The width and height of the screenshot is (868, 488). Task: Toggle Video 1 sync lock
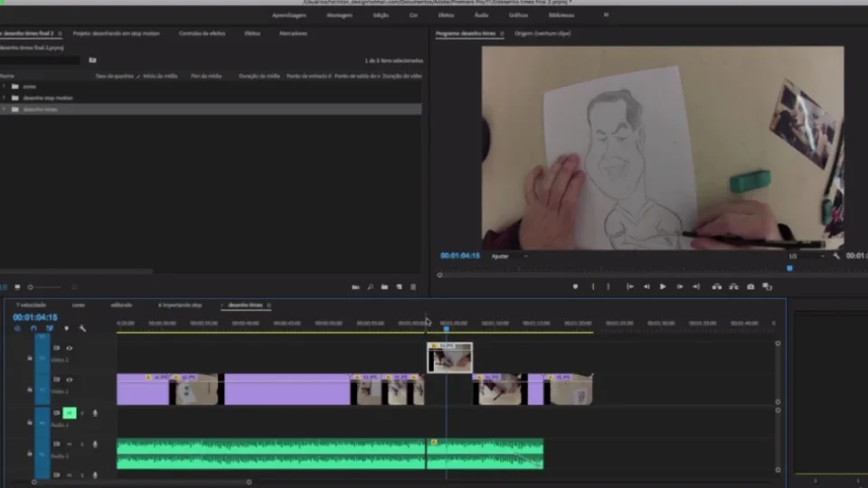tap(56, 380)
